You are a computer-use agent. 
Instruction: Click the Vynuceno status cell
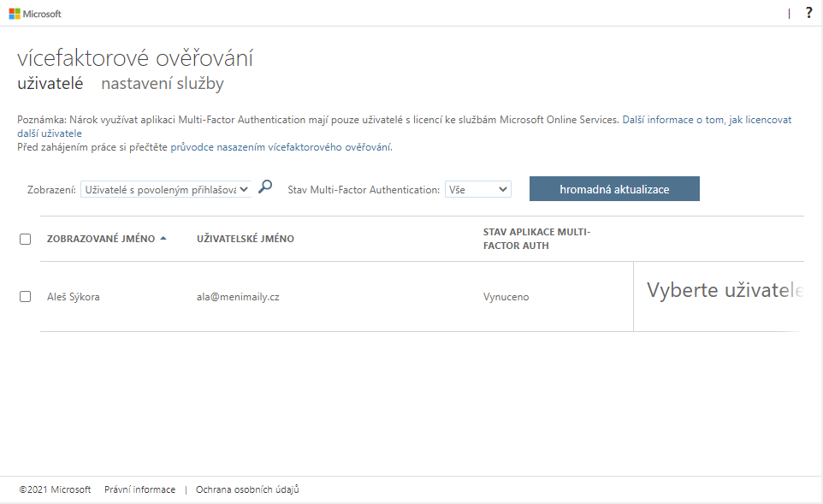pos(506,297)
